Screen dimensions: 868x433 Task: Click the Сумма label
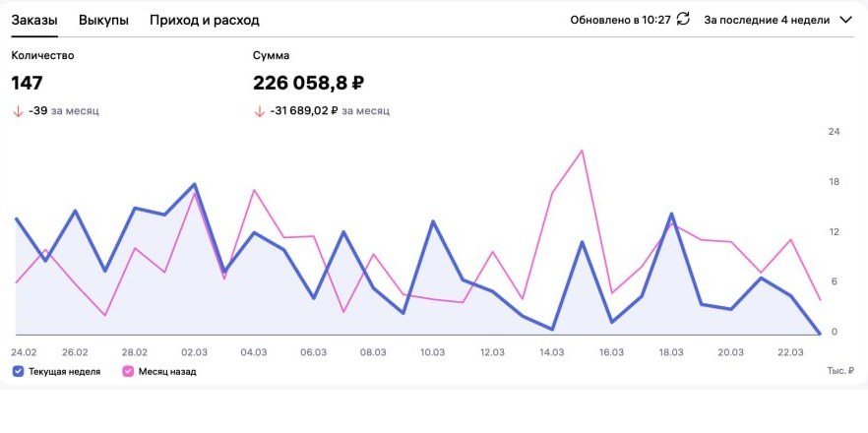tap(272, 55)
